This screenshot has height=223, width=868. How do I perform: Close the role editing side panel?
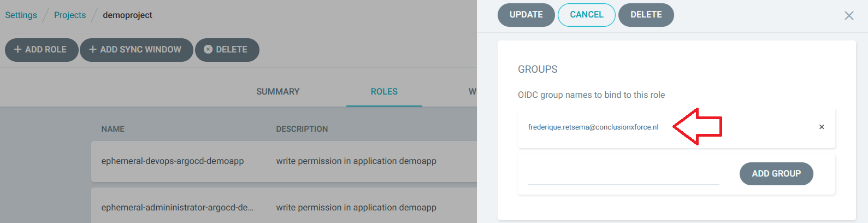point(848,15)
